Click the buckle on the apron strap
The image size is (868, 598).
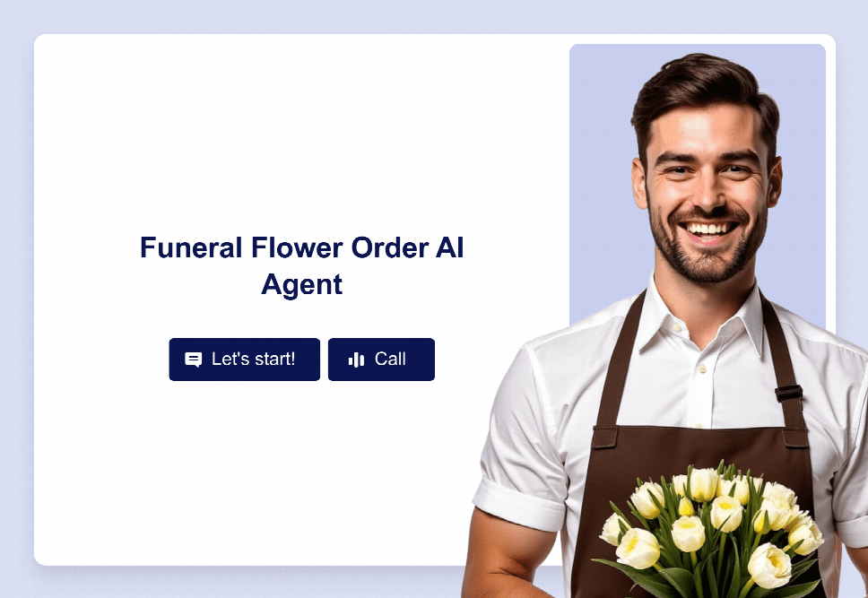pos(788,394)
